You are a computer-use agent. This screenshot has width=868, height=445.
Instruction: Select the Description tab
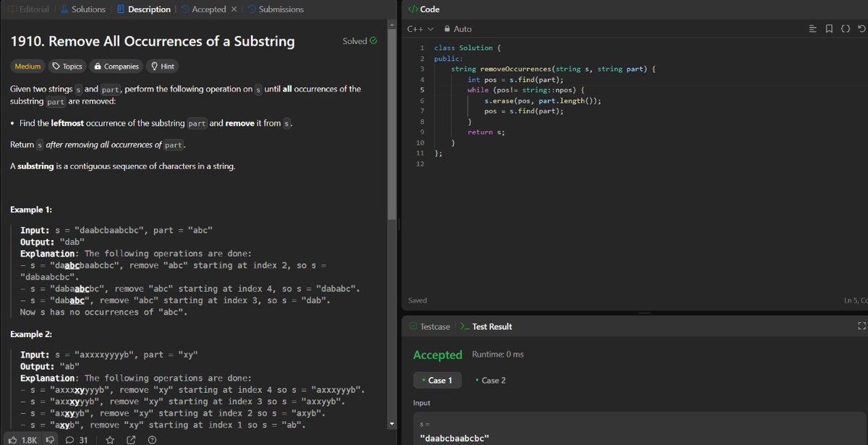tap(143, 9)
